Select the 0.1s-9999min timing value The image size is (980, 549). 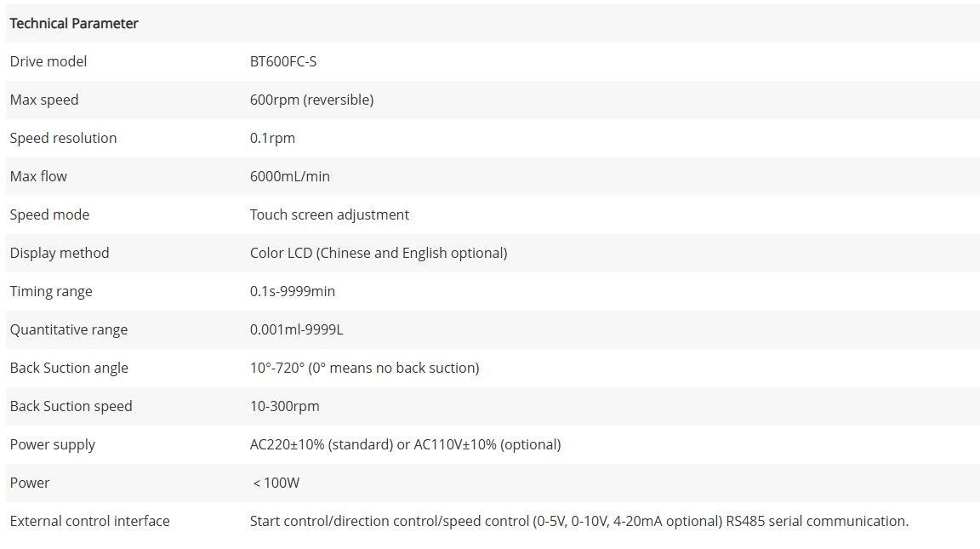click(x=293, y=291)
